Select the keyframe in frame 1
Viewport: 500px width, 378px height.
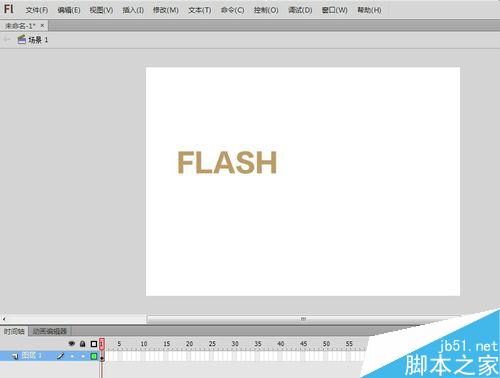coord(102,356)
